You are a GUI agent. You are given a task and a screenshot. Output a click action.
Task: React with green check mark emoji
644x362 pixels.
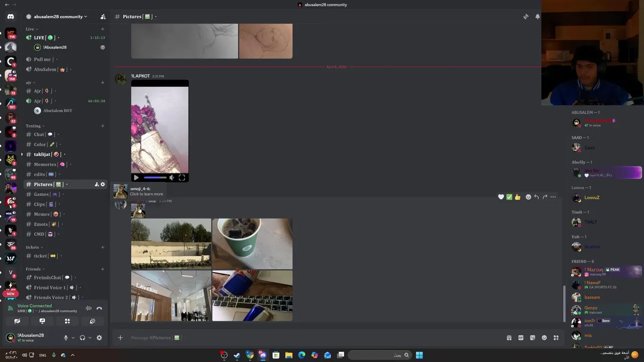509,197
